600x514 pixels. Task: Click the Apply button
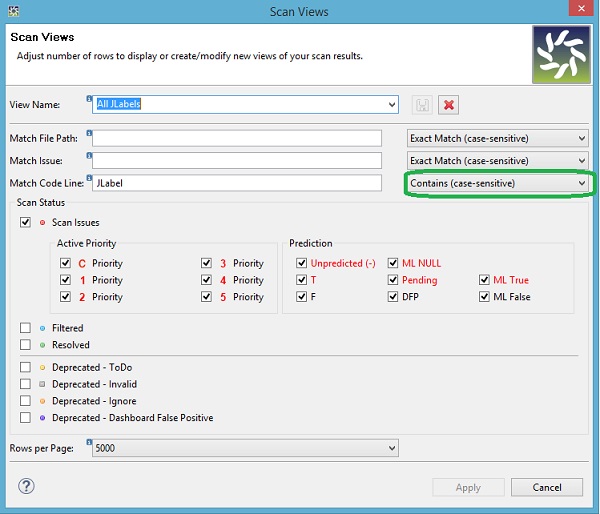(468, 488)
